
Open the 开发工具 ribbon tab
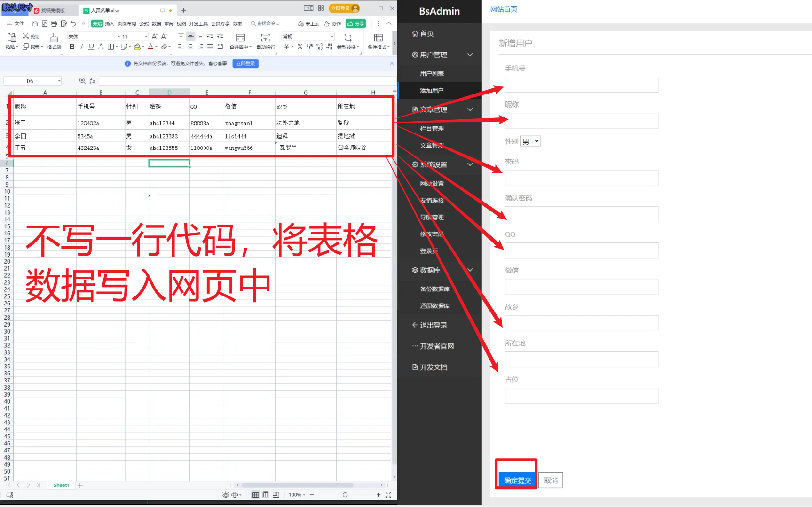[198, 23]
